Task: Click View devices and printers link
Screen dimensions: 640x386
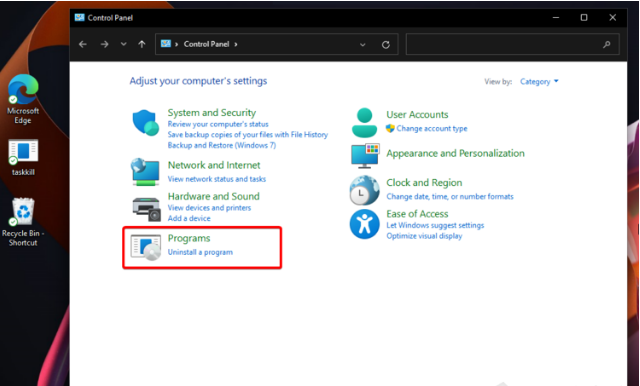Action: click(209, 208)
